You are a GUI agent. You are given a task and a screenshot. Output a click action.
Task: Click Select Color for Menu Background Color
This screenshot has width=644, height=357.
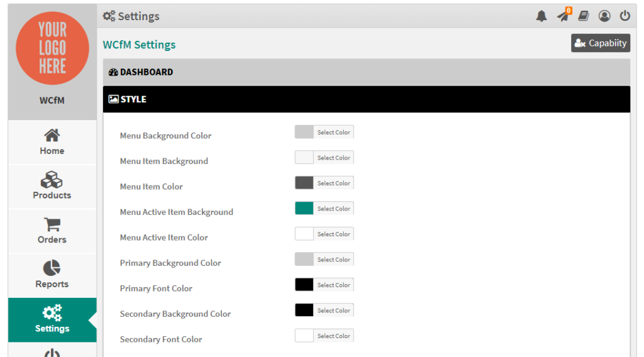(x=333, y=132)
